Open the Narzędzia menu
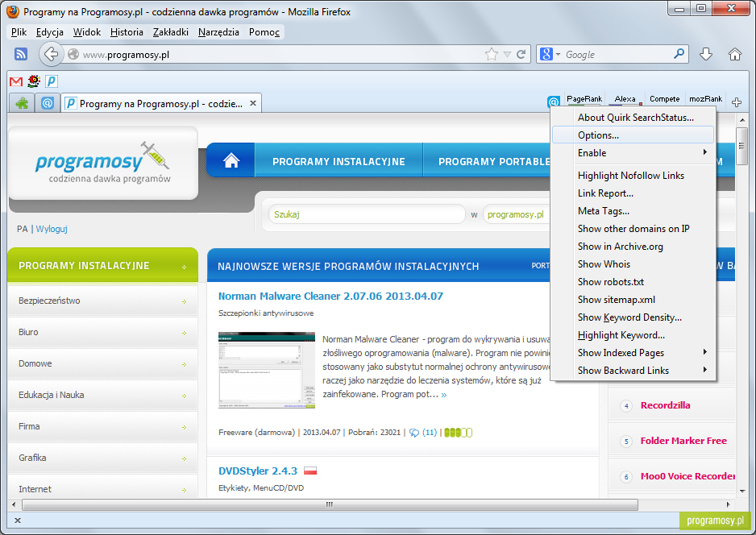The height and width of the screenshot is (535, 756). click(x=218, y=31)
